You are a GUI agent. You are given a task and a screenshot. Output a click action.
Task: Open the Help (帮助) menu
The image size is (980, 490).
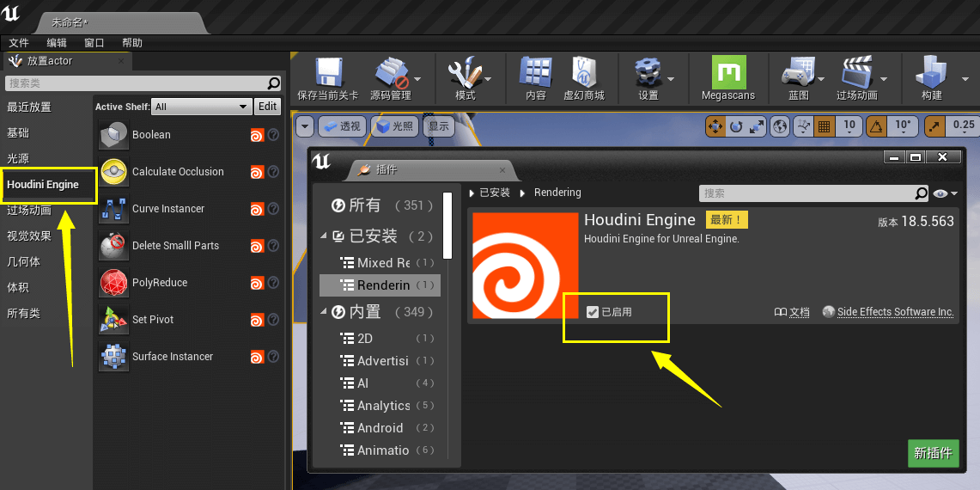pyautogui.click(x=132, y=43)
